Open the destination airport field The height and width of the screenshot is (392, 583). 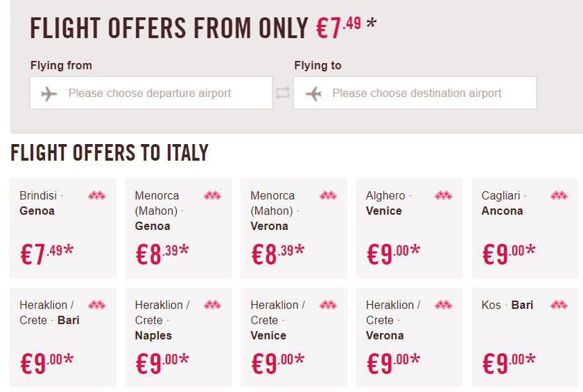tap(415, 93)
